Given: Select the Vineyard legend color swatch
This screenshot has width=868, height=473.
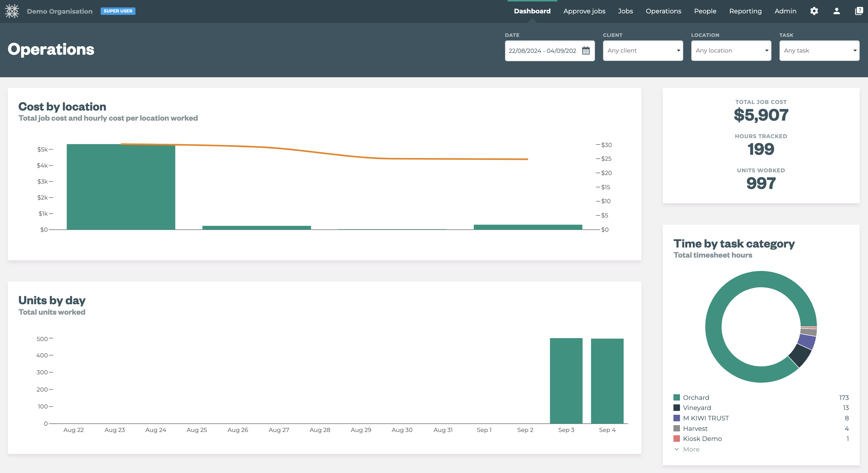Looking at the screenshot, I should pyautogui.click(x=676, y=408).
